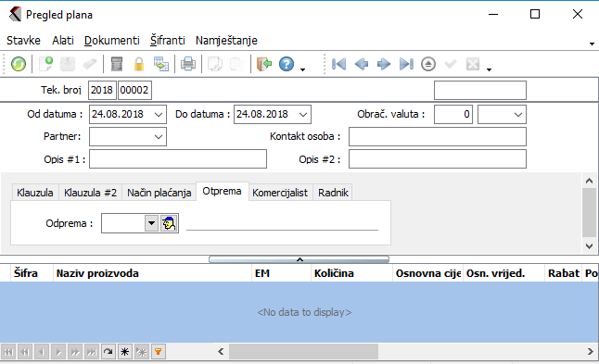Click the Tek. broj number field 00002
The width and height of the screenshot is (599, 364).
134,90
